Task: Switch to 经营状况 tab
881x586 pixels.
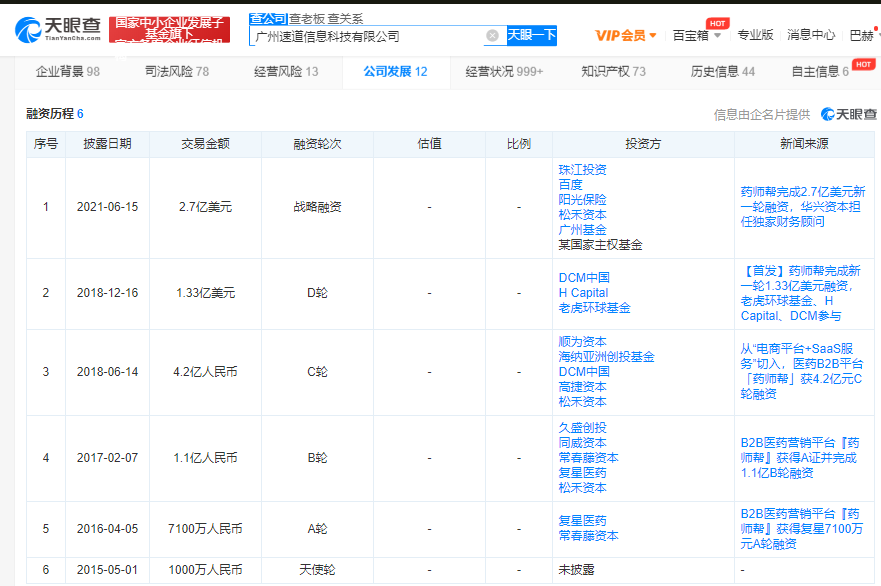Action: tap(504, 71)
